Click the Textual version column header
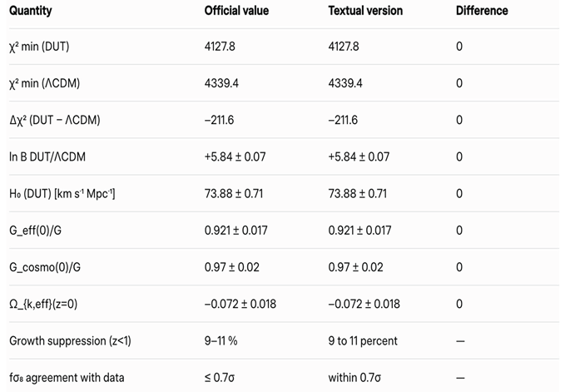 [x=365, y=11]
